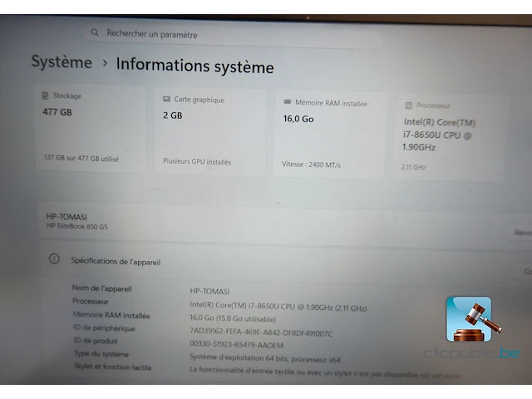Image resolution: width=532 pixels, height=399 pixels.
Task: Select '16,0 Go' in the RAM card
Action: click(x=298, y=119)
